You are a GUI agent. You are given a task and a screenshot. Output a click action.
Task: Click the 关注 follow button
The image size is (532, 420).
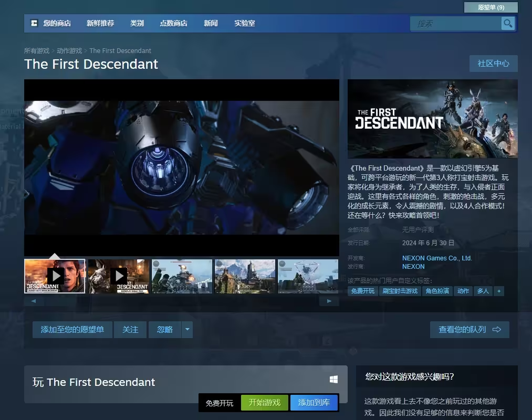(130, 329)
